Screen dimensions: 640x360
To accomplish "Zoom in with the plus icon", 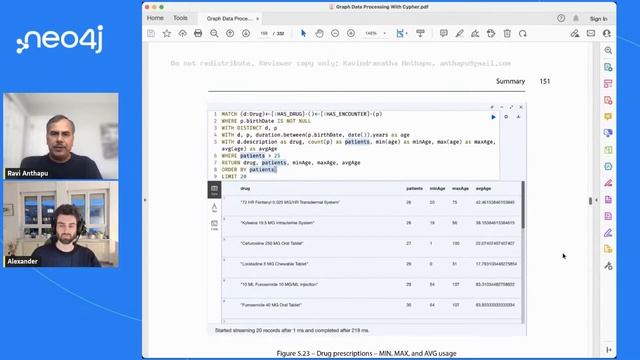I will pyautogui.click(x=351, y=33).
